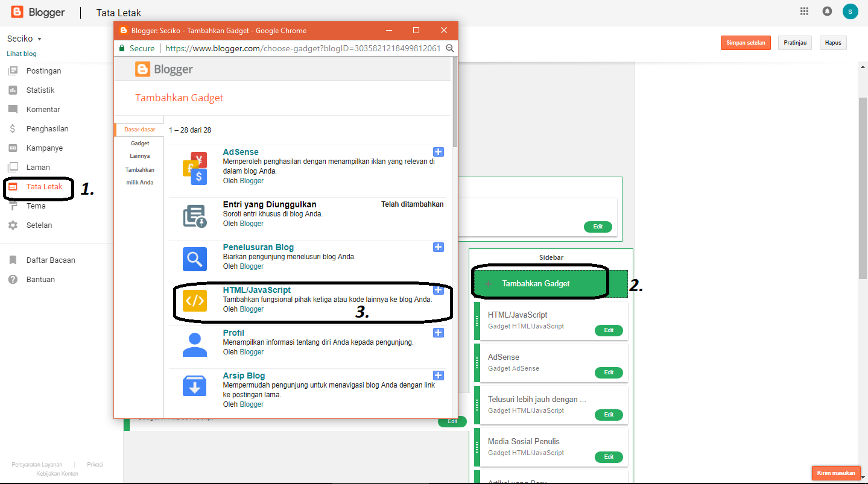The image size is (868, 484).
Task: Go to Tata Letak in sidebar
Action: [x=44, y=186]
